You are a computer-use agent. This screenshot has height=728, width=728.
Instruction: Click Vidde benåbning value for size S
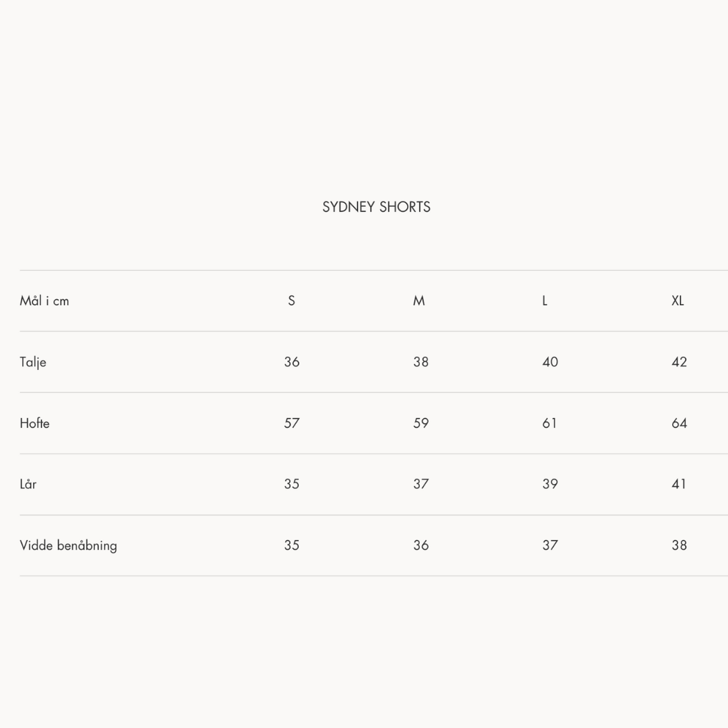coord(292,545)
